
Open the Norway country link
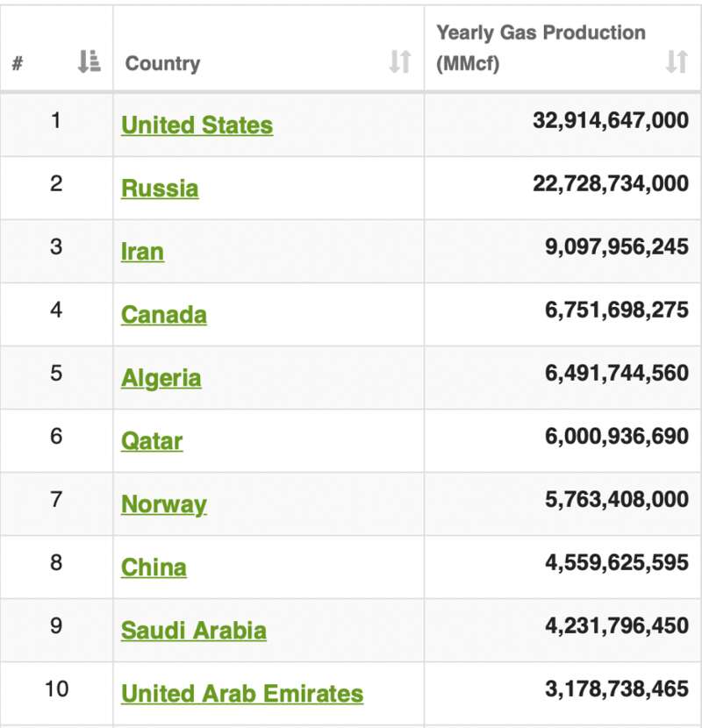tap(163, 504)
